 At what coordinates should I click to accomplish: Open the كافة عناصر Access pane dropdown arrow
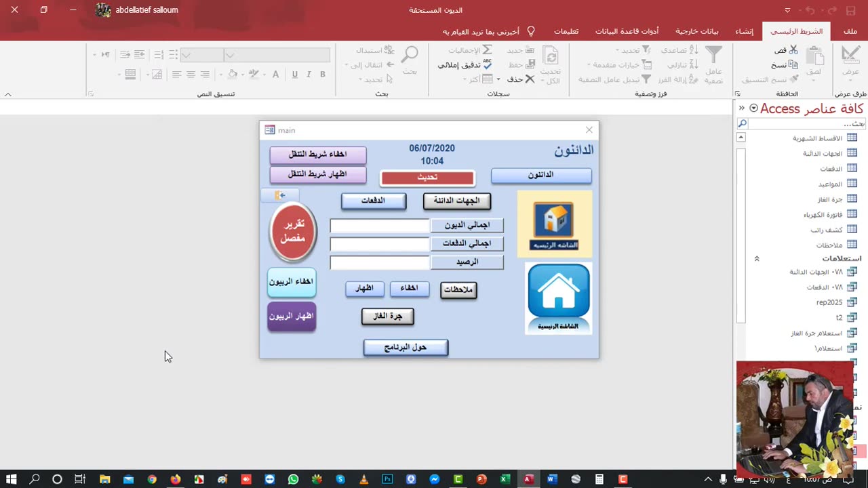click(753, 108)
